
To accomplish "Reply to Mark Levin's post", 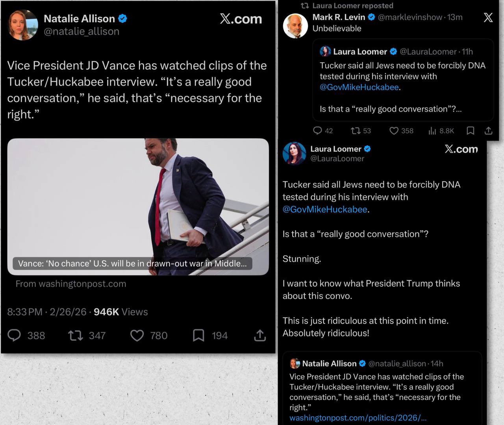I will 317,130.
